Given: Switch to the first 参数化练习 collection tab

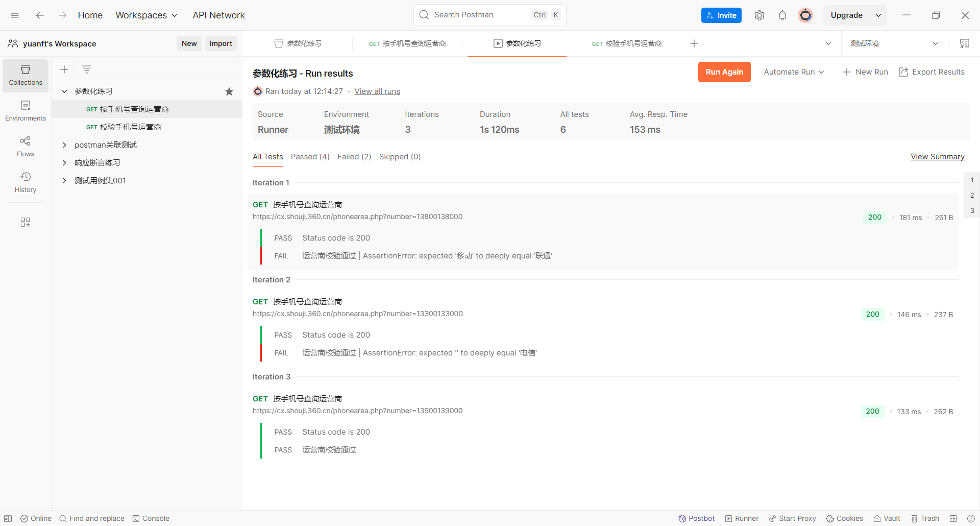Looking at the screenshot, I should pos(298,43).
